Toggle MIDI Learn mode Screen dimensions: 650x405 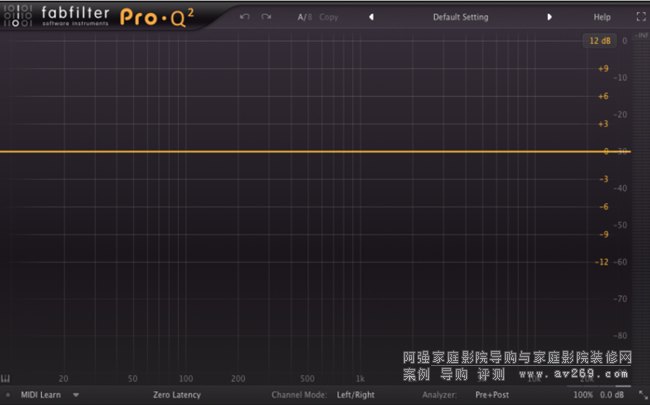(x=42, y=395)
